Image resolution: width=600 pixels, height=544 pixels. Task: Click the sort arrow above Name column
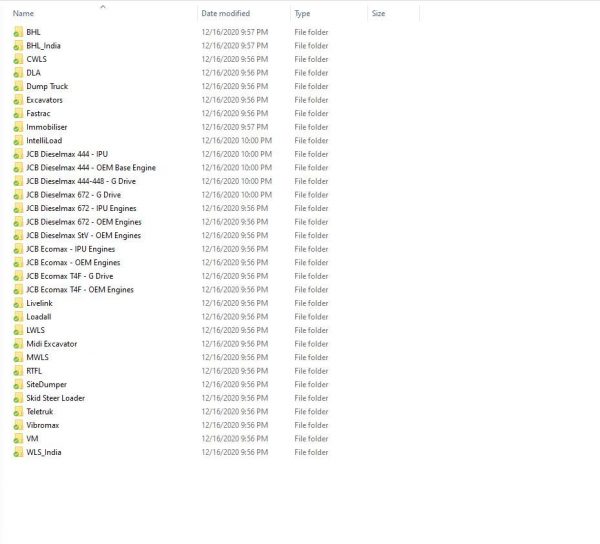tap(103, 7)
